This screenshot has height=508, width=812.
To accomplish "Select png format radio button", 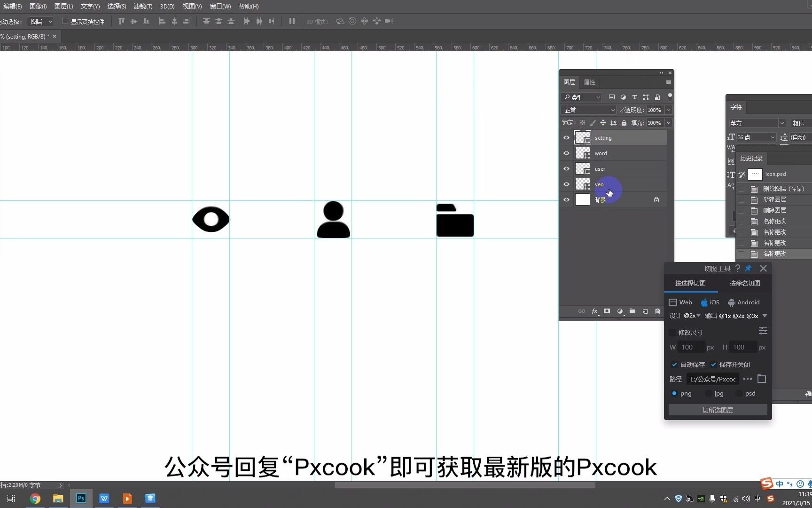I will point(674,393).
